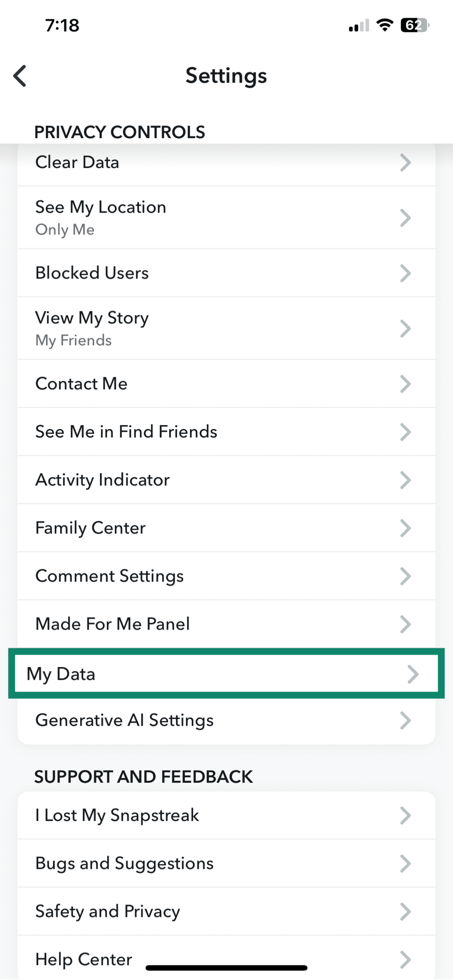
Task: Expand the See Me in Find Friends section
Action: coord(226,431)
